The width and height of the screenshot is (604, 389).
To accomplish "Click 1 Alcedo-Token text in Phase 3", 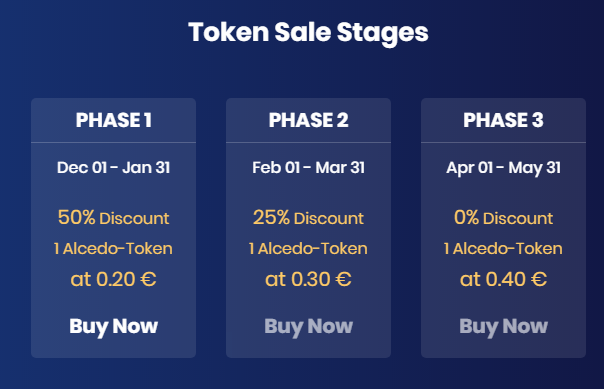I will click(x=503, y=248).
